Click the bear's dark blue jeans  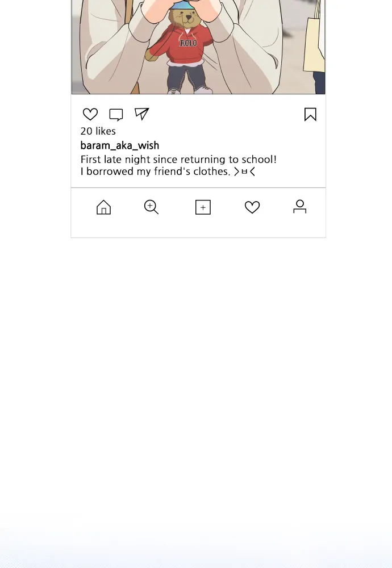pyautogui.click(x=186, y=76)
